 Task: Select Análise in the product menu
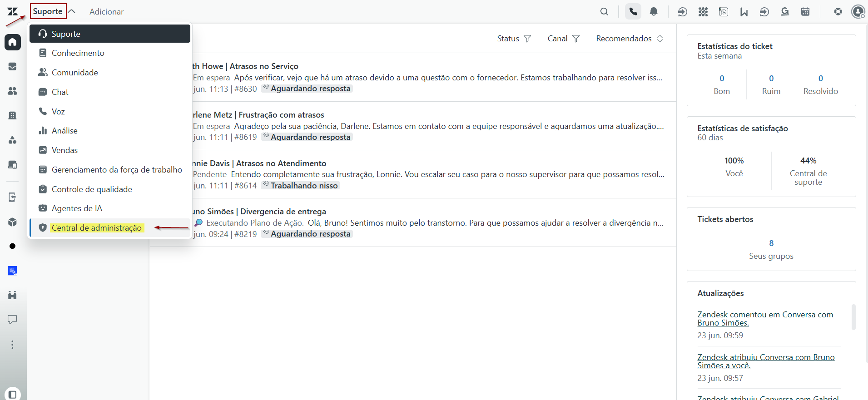point(110,131)
